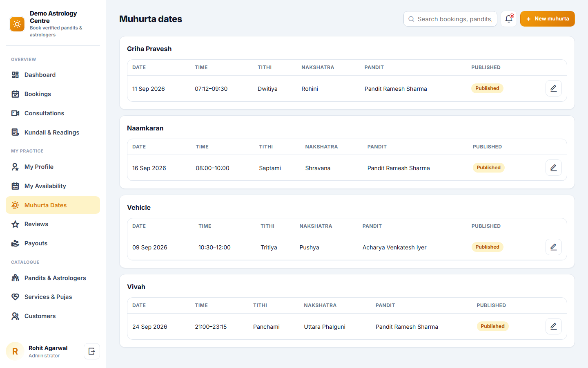Click the 07:12–09:30 time cell
This screenshot has height=368, width=588.
coord(211,89)
